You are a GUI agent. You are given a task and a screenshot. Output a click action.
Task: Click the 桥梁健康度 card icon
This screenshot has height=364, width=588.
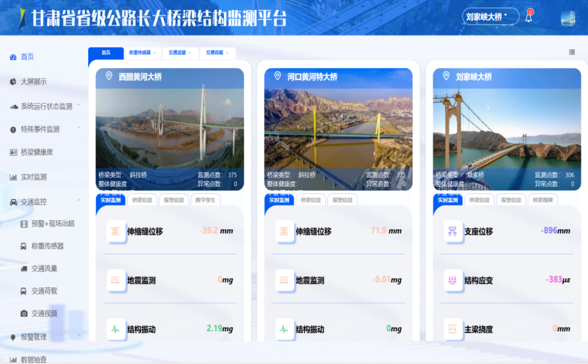coord(13,152)
